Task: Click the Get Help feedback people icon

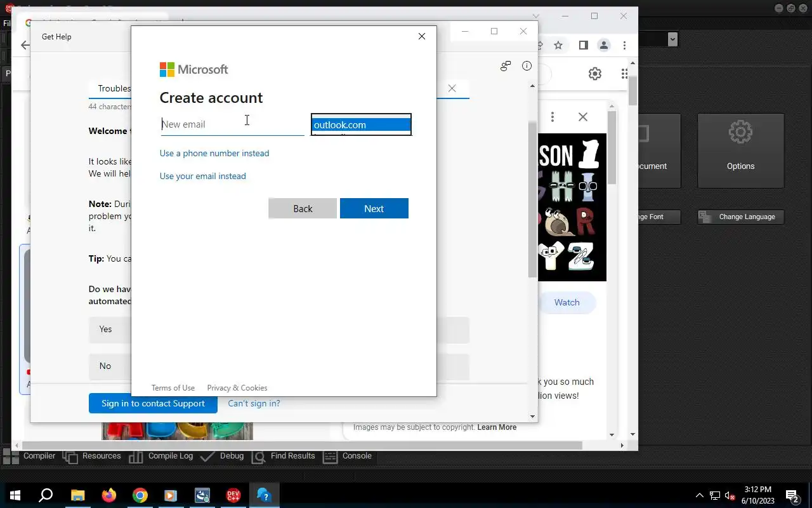Action: coord(506,65)
